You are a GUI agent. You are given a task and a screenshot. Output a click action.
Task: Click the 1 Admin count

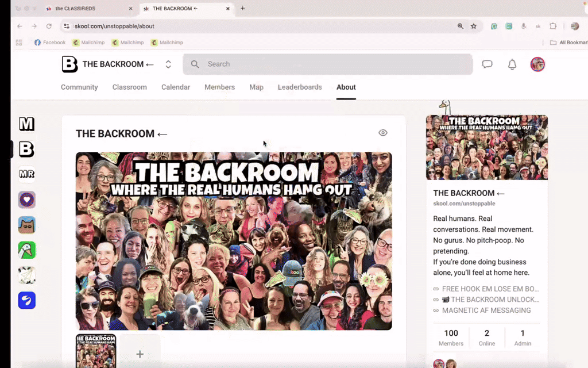(x=523, y=338)
